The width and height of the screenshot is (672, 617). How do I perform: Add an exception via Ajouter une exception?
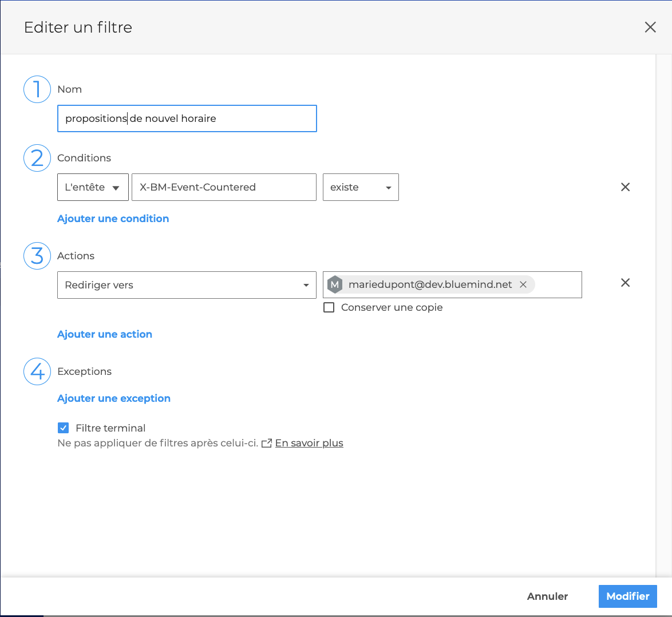(114, 398)
